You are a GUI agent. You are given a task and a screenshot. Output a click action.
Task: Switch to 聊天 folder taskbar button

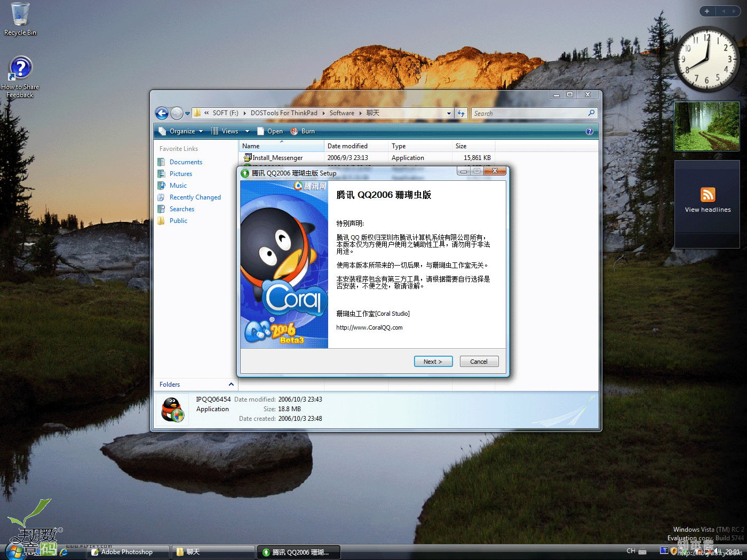pos(213,553)
